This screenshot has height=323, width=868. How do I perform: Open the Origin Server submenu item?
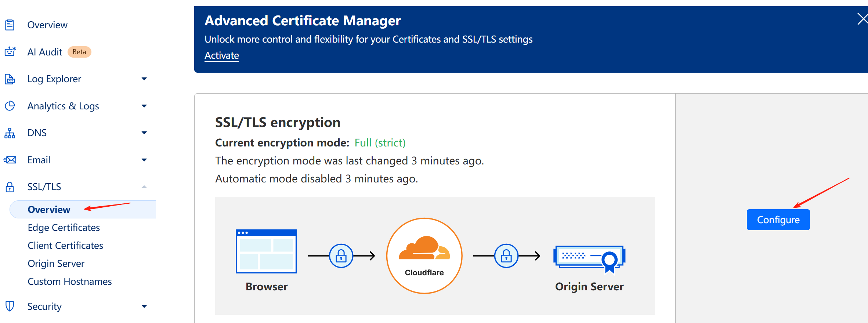(x=56, y=264)
